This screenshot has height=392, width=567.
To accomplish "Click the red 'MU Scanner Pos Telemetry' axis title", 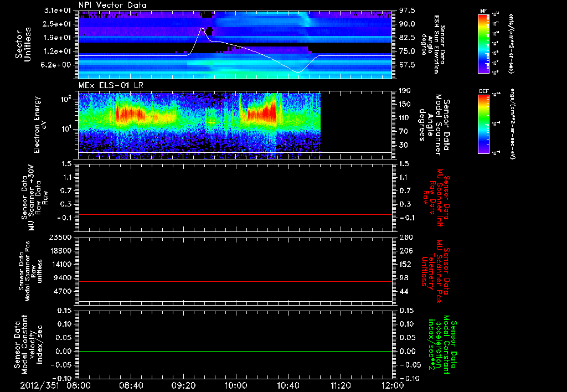I will pyautogui.click(x=435, y=271).
